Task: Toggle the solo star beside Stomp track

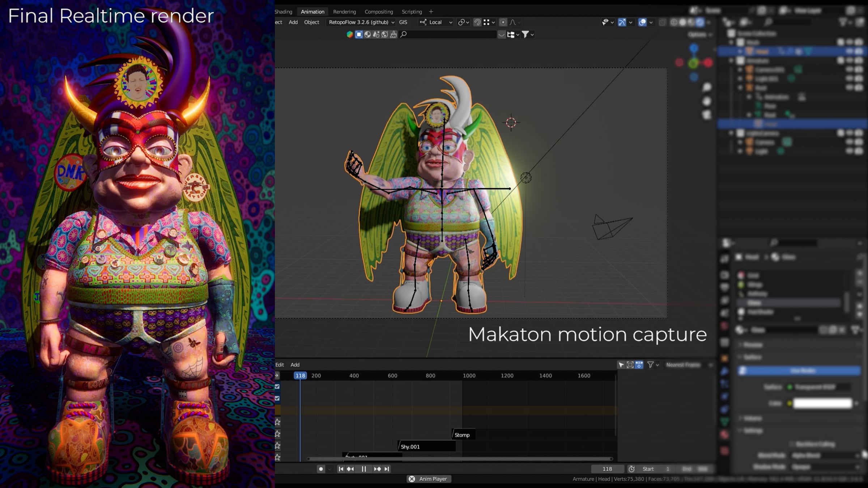Action: [x=277, y=434]
